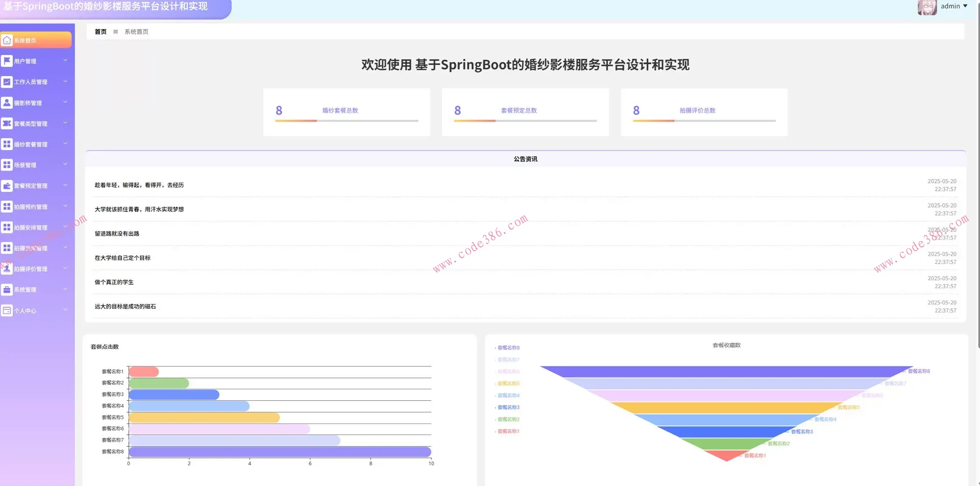Click the 套餐名称8 bar in the 套餐点击数 chart
Viewport: 980px width, 486px height.
click(x=280, y=452)
